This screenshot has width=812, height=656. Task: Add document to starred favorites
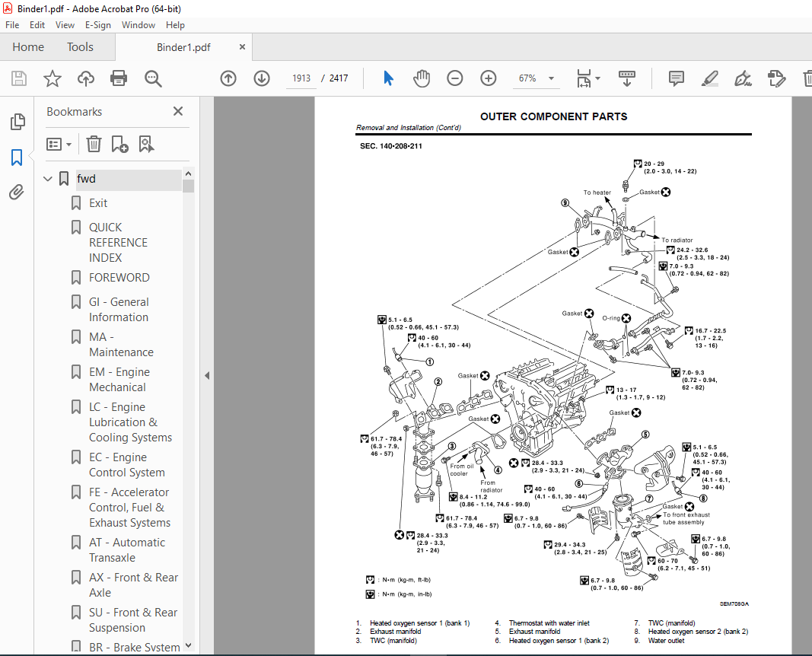(x=53, y=78)
